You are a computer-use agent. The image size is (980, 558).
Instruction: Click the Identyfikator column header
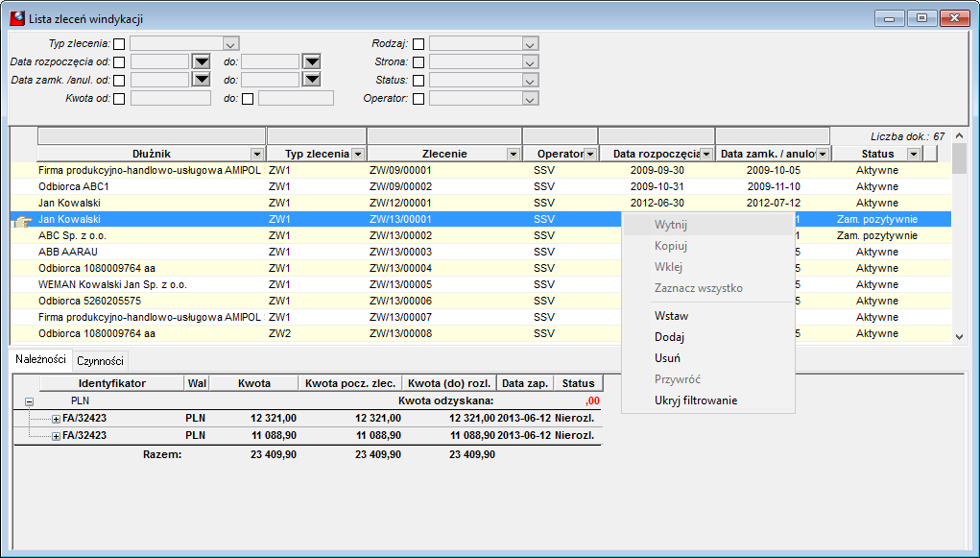(x=112, y=383)
